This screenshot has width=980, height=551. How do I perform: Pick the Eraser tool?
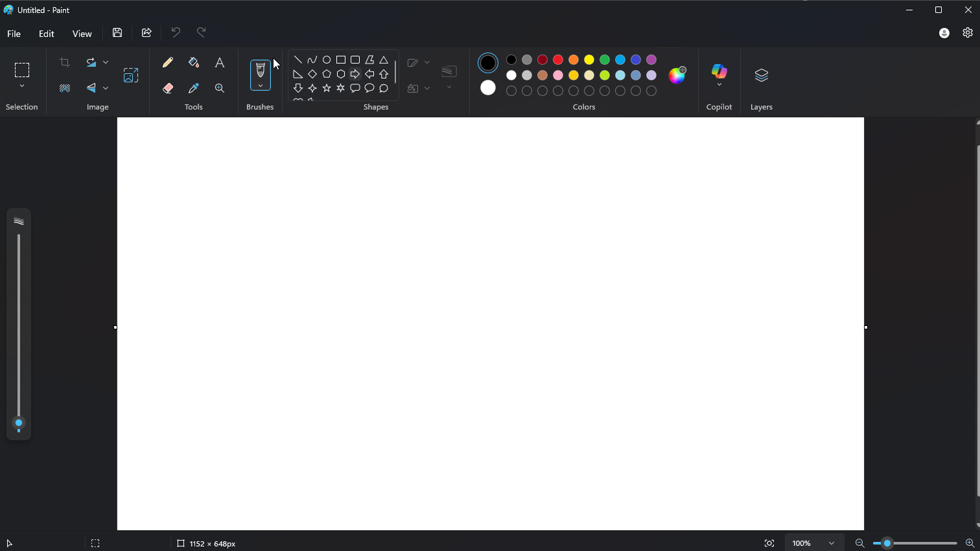tap(168, 88)
